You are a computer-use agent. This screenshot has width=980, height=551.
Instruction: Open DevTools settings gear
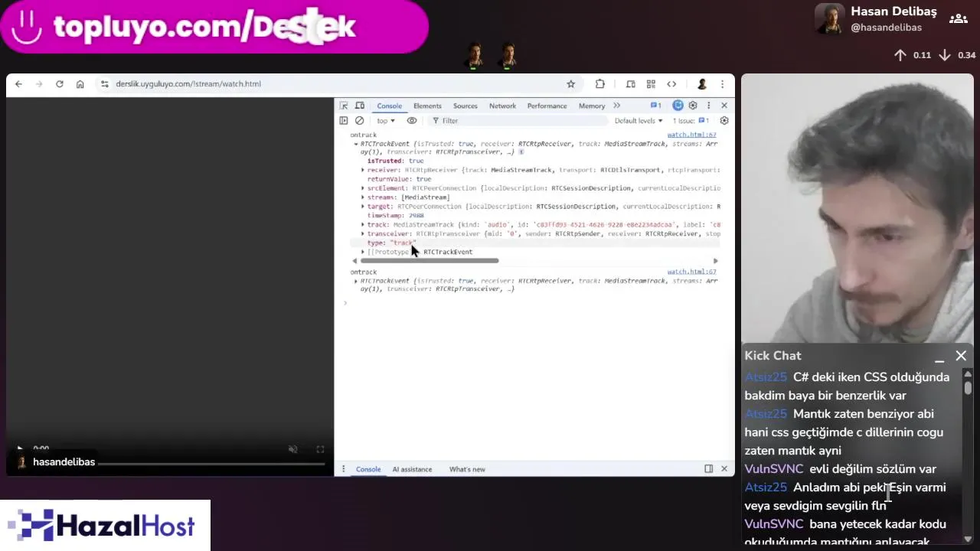point(693,106)
